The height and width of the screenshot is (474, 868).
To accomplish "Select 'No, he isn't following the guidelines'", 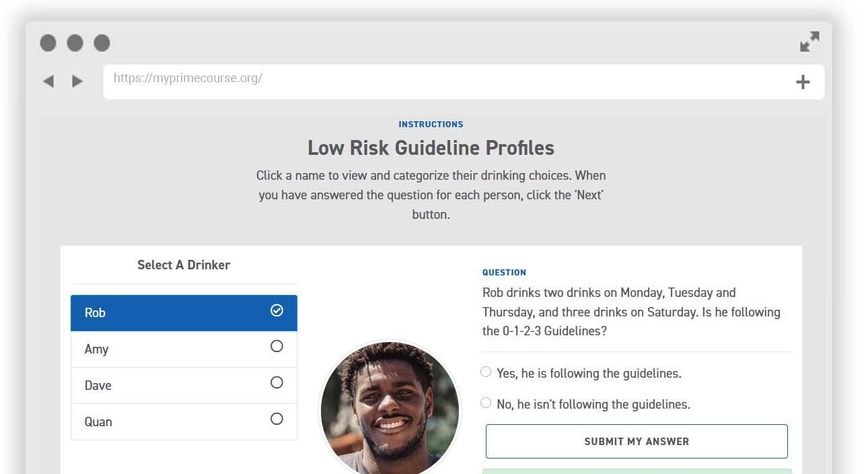I will point(486,403).
